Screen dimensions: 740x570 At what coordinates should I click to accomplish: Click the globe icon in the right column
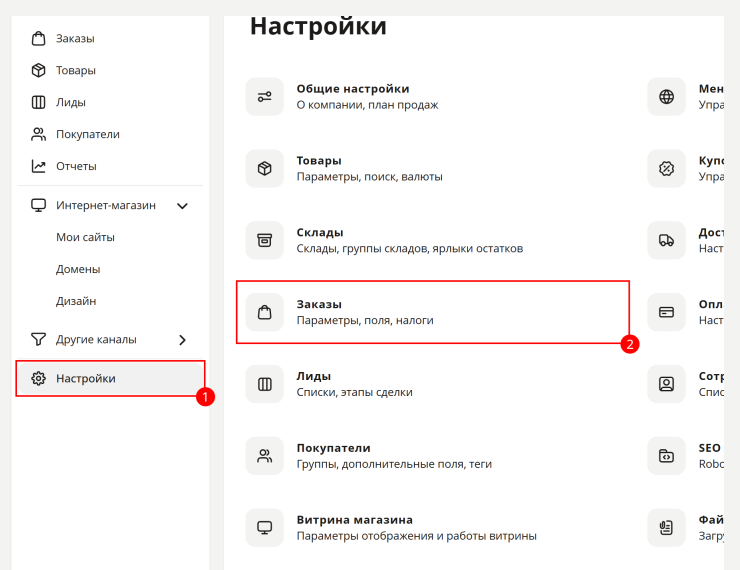[666, 97]
